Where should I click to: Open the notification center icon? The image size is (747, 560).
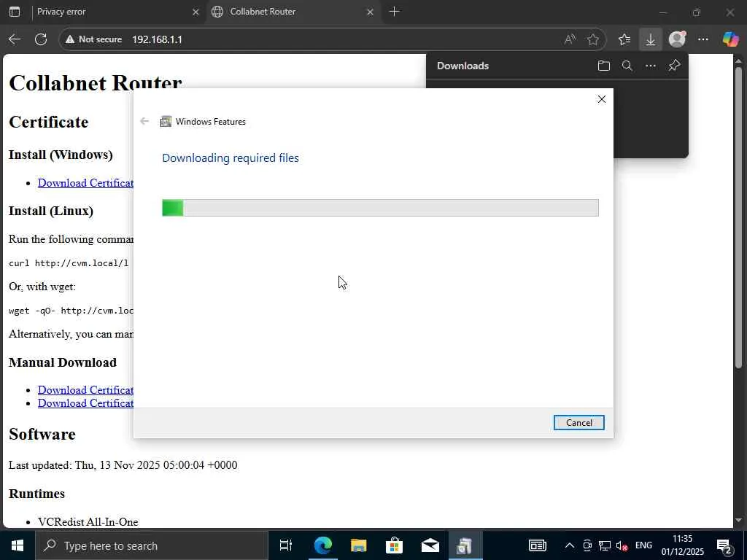pos(724,545)
